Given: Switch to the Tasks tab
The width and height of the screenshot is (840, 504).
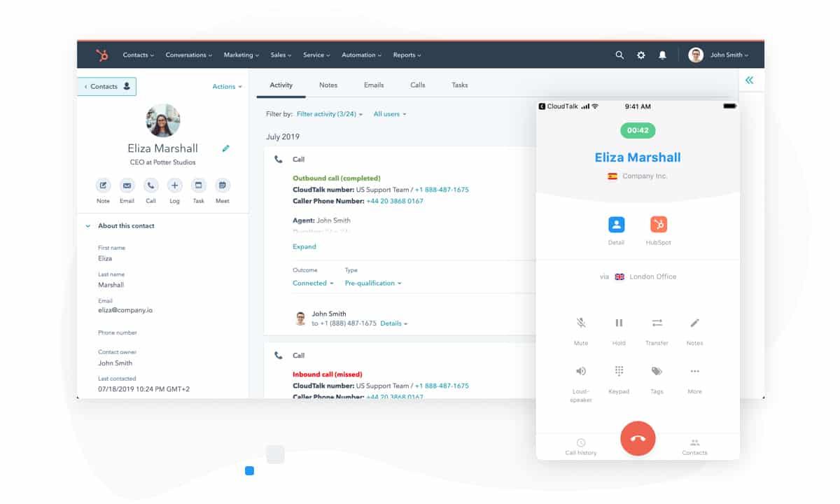Looking at the screenshot, I should click(460, 85).
